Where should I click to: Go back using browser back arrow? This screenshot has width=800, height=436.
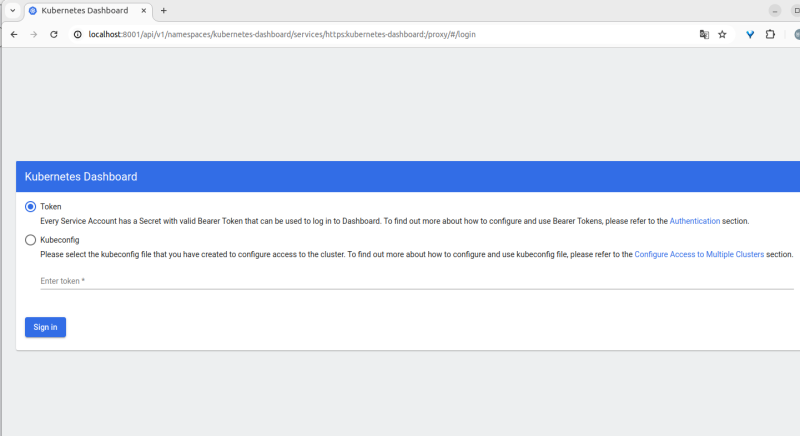(14, 34)
